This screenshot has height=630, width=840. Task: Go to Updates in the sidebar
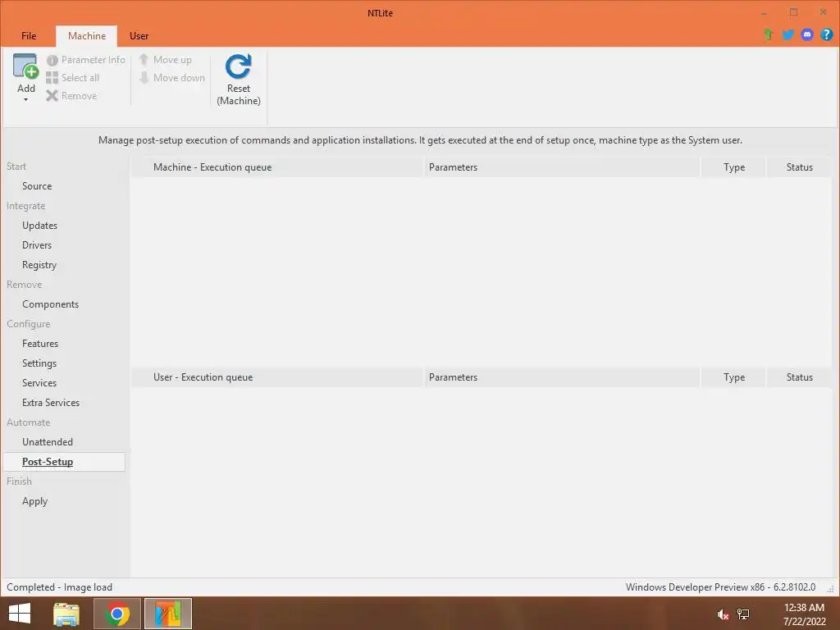(39, 226)
